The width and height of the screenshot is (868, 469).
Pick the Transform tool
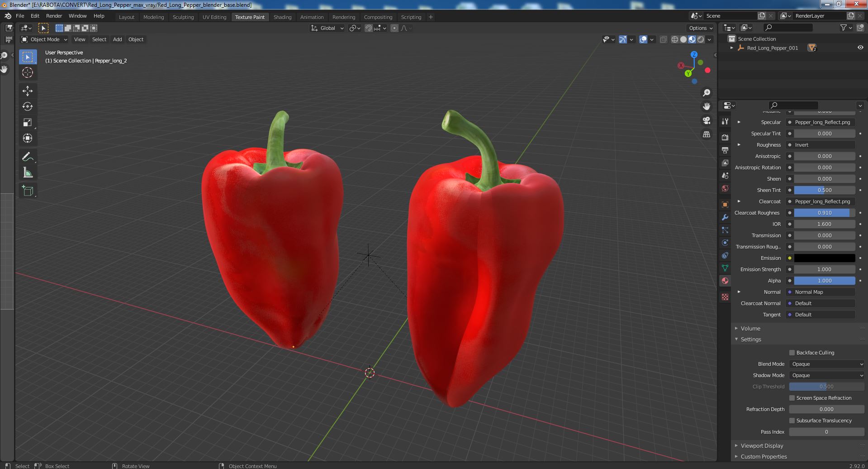(28, 138)
